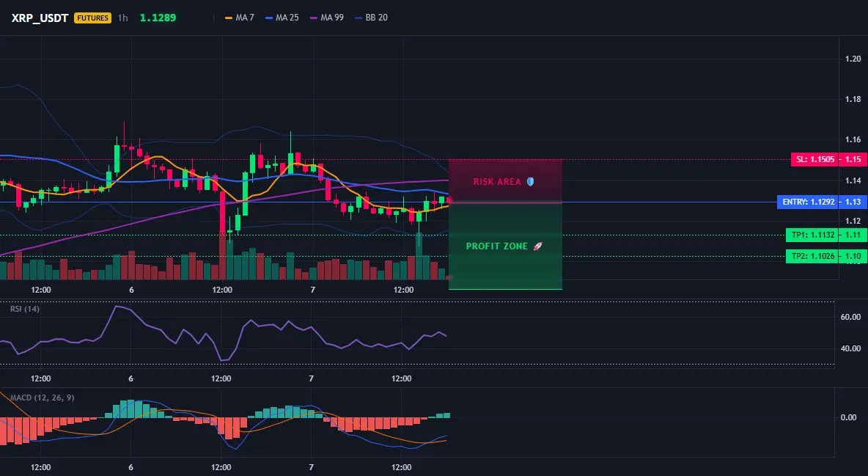Open the RSI (14) indicator label
Viewport: 868px width, 476px height.
click(25, 309)
